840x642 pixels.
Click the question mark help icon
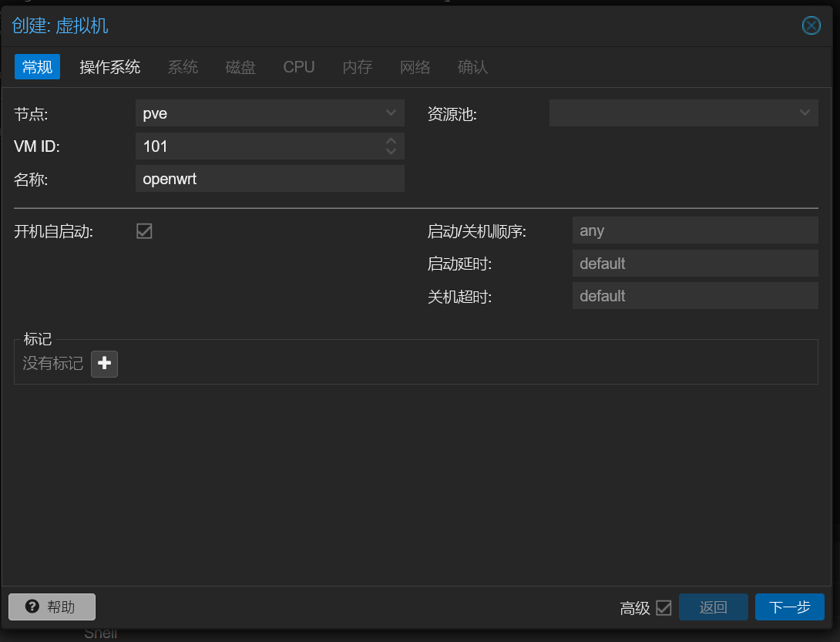click(x=32, y=607)
